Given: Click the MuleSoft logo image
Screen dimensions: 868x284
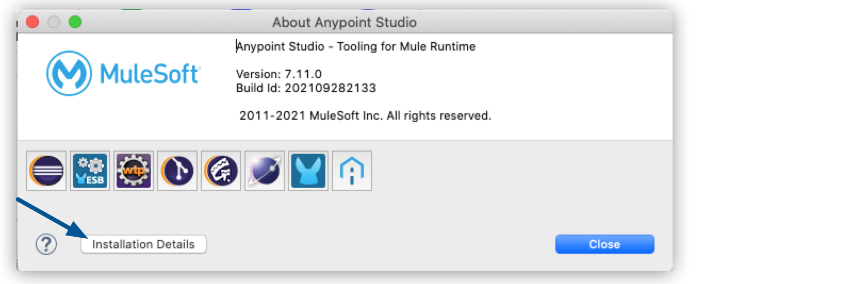Looking at the screenshot, I should 123,73.
